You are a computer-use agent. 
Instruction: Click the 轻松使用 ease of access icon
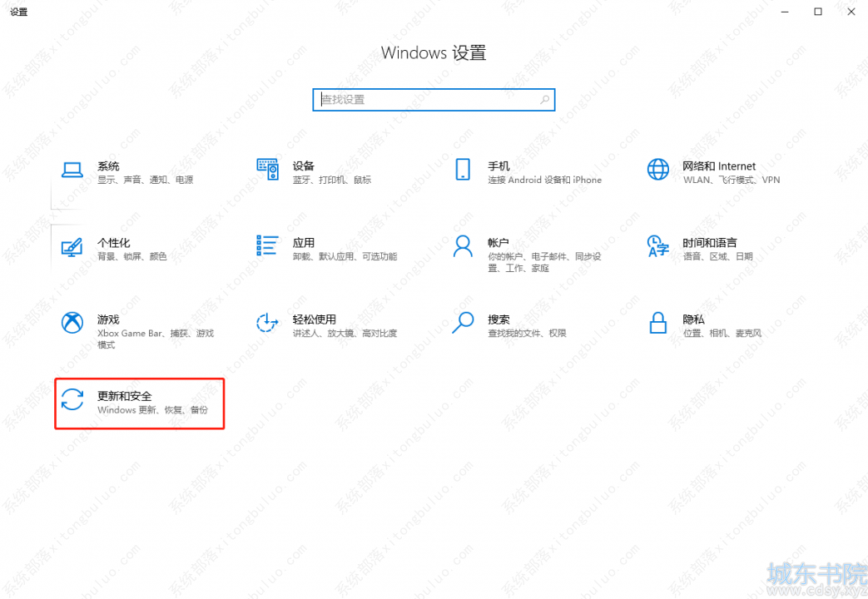point(267,323)
